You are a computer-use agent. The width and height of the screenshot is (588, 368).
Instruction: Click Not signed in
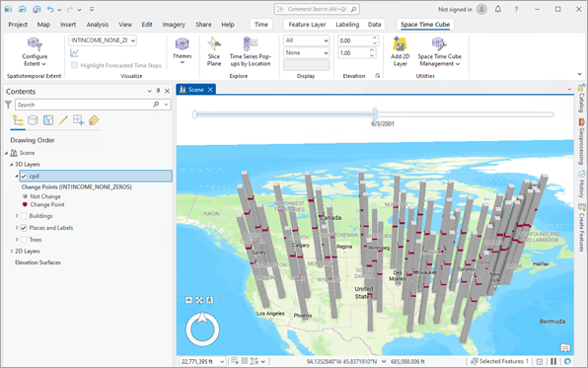click(x=455, y=10)
